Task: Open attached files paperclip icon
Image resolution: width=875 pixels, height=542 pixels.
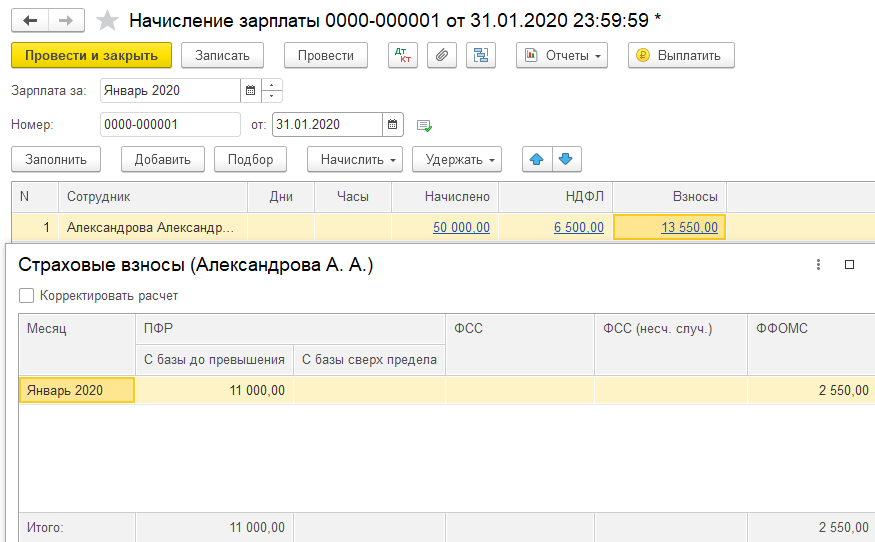Action: pos(442,55)
